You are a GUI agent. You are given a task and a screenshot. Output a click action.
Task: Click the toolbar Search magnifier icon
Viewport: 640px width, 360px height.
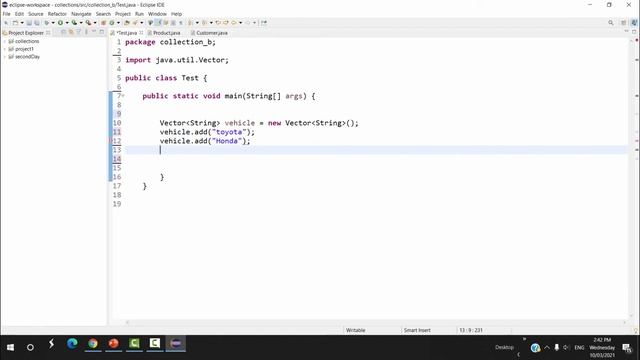[x=611, y=23]
